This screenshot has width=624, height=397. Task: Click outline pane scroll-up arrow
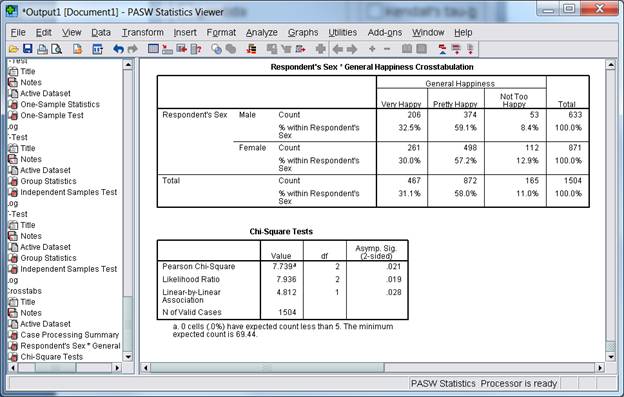click(128, 64)
